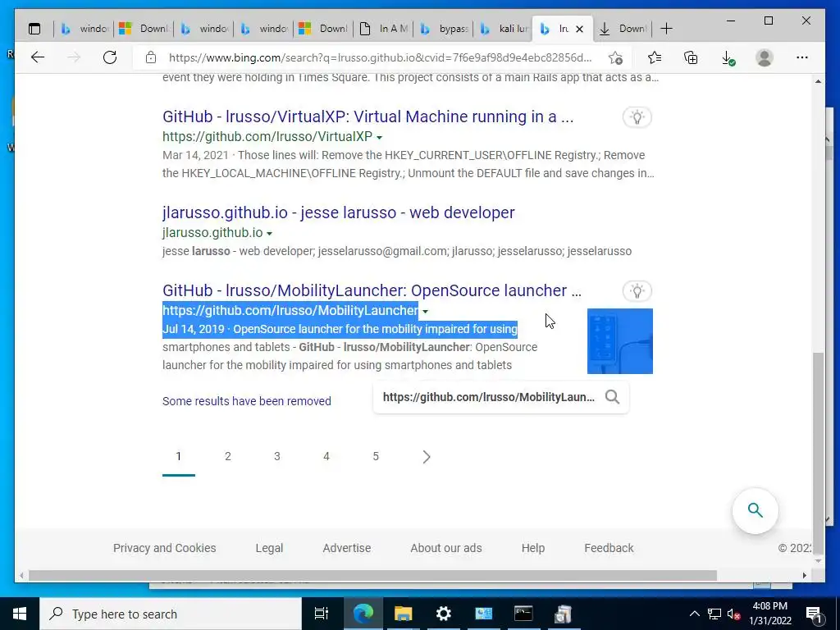Open Windows Start menu

pyautogui.click(x=20, y=614)
